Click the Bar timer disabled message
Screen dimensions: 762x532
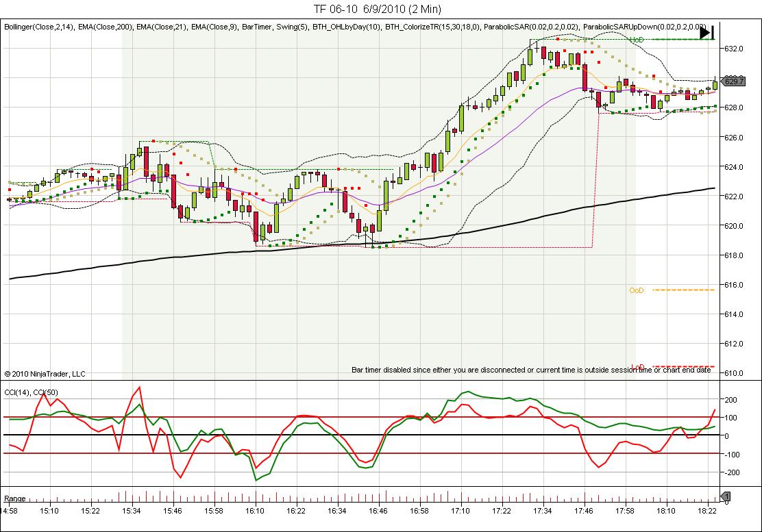(x=531, y=370)
